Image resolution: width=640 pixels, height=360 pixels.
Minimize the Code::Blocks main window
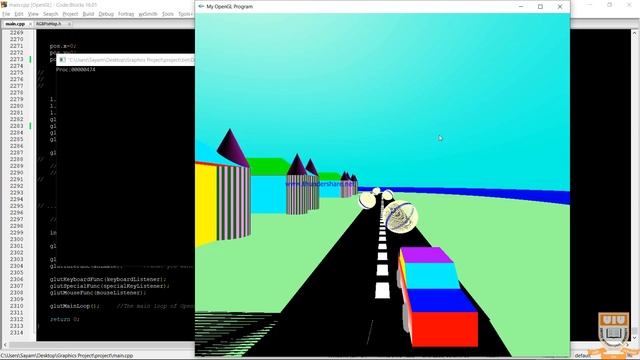coord(590,5)
